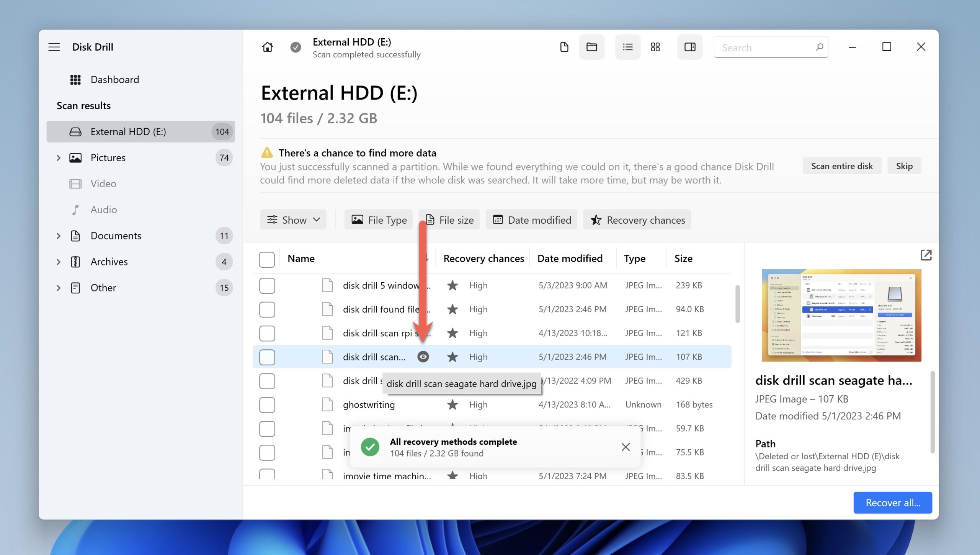
Task: Click the Video category icon
Action: point(75,184)
